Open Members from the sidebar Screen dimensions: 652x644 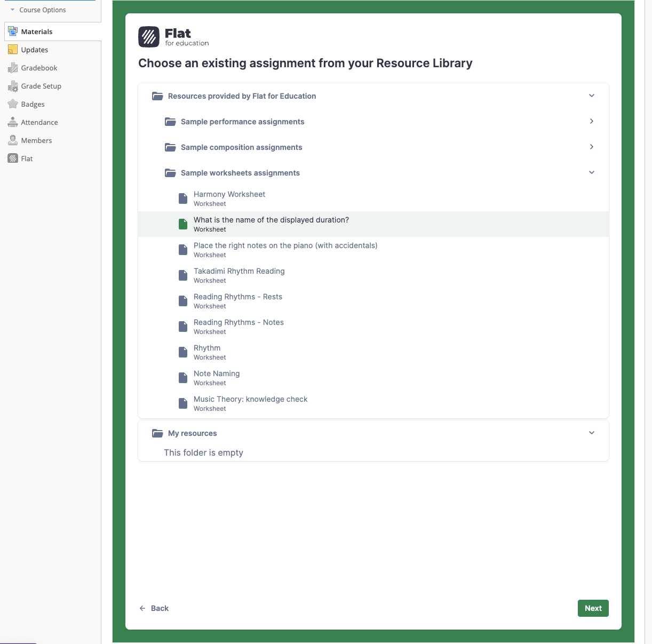coord(13,140)
